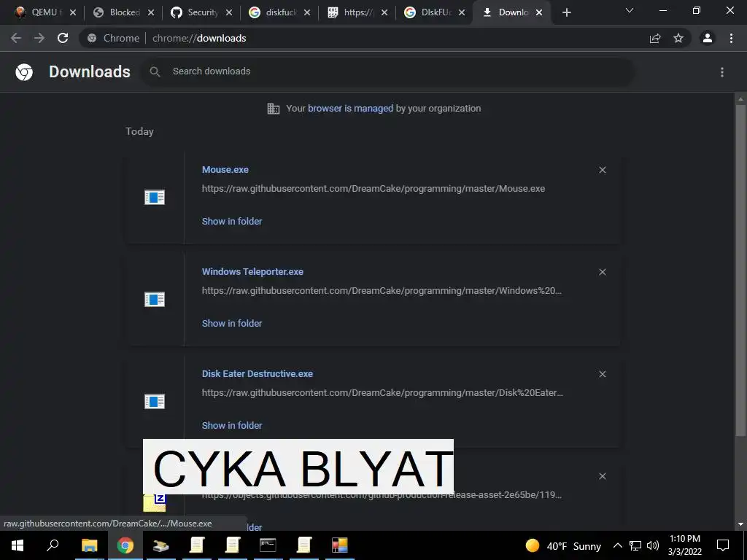Click the Mouse.exe source URL

pyautogui.click(x=373, y=189)
